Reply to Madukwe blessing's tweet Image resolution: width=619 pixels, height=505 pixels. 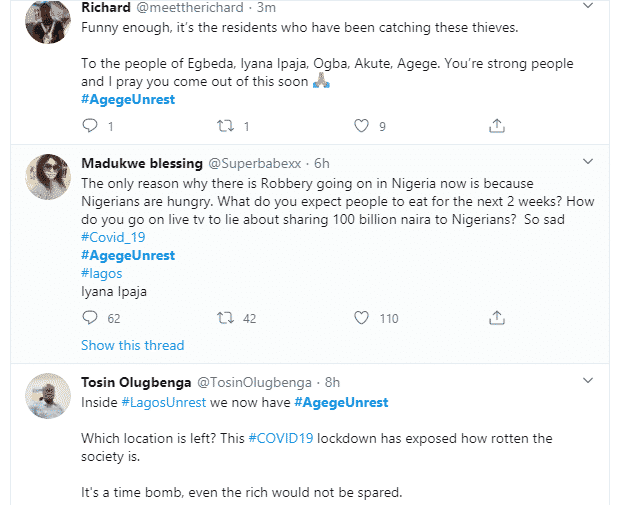pyautogui.click(x=90, y=318)
